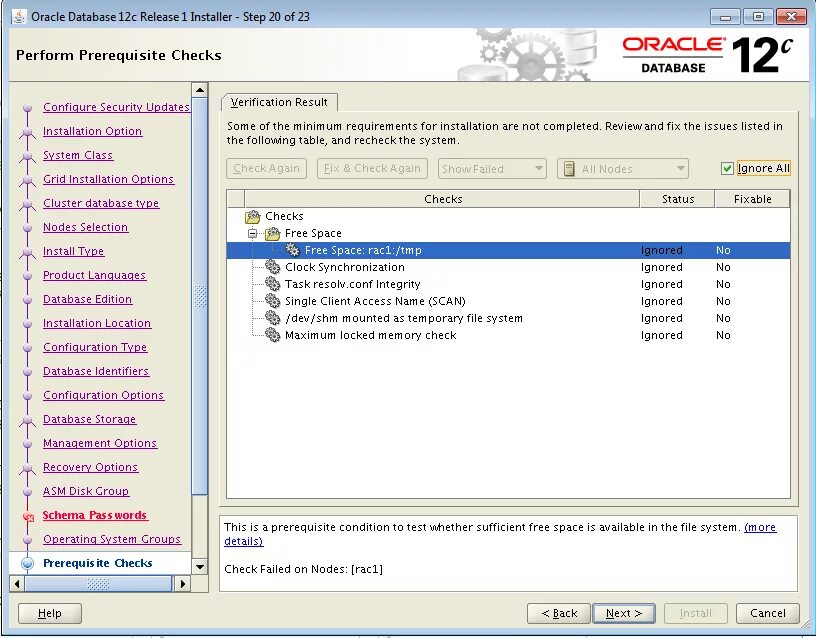Click the gear icon of Free Space: rac1:/tmp
Image resolution: width=816 pixels, height=638 pixels.
(292, 250)
